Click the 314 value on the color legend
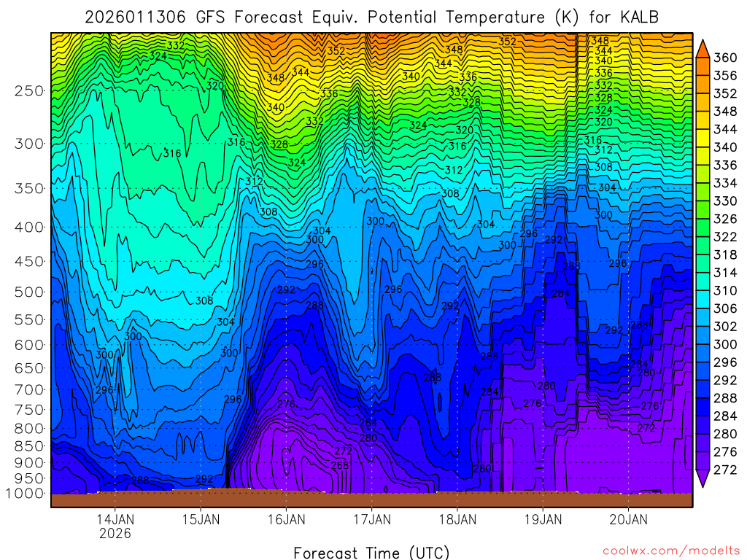The width and height of the screenshot is (747, 560). coord(725,273)
